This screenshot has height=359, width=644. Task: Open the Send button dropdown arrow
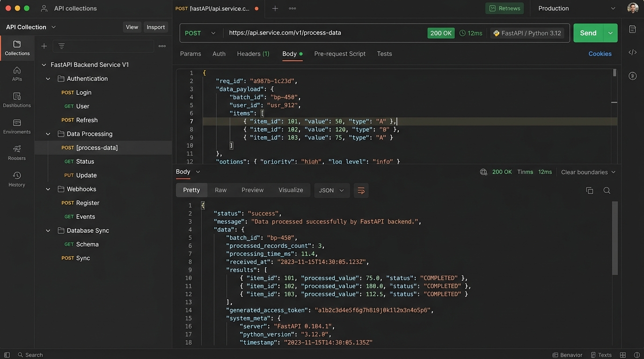pos(610,33)
